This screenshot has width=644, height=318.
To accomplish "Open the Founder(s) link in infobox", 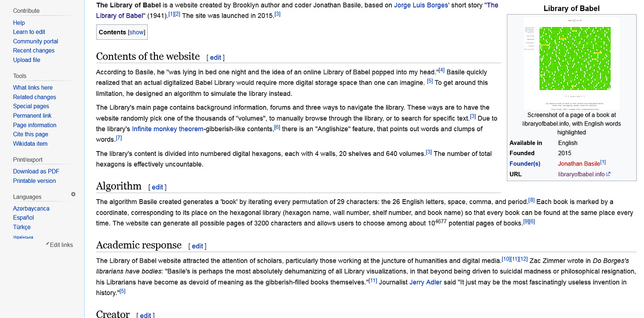I will 525,164.
